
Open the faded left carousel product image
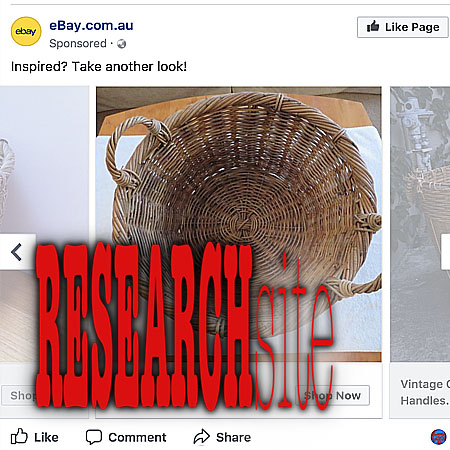[44, 224]
